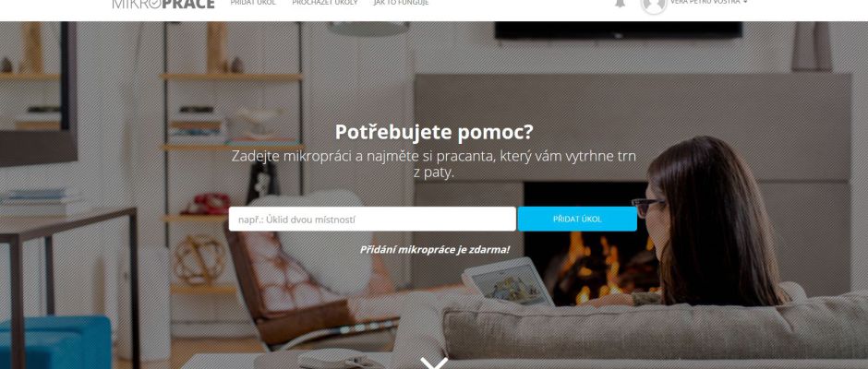The image size is (868, 369).
Task: Click the blue PŘIDAT ÚKOL button
Action: tap(577, 219)
